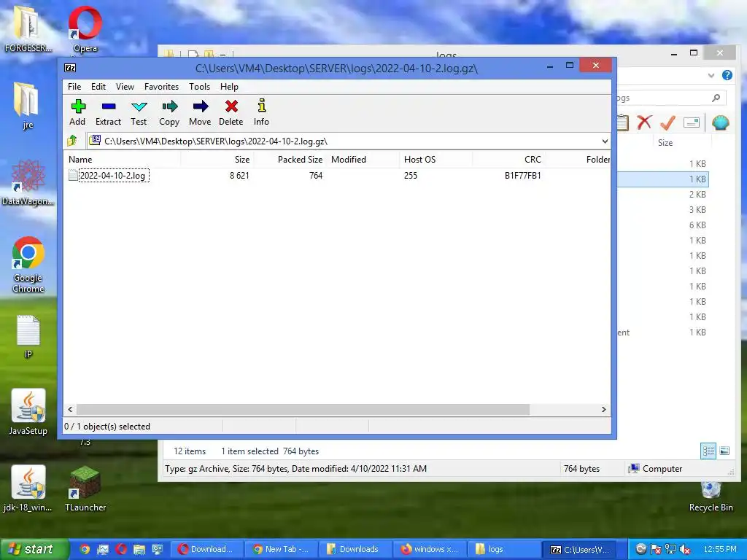Open Info for the archive

(x=261, y=112)
